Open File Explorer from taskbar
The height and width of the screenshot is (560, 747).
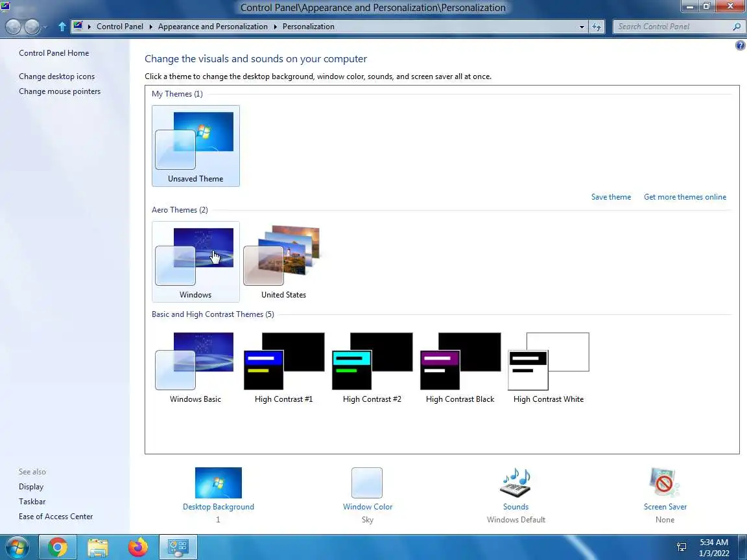98,547
